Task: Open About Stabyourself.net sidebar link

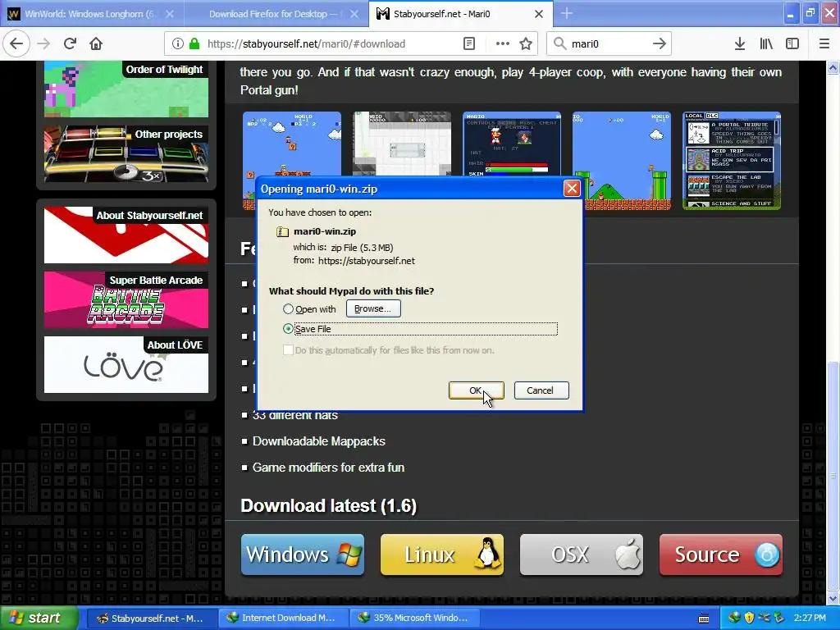Action: pyautogui.click(x=126, y=235)
